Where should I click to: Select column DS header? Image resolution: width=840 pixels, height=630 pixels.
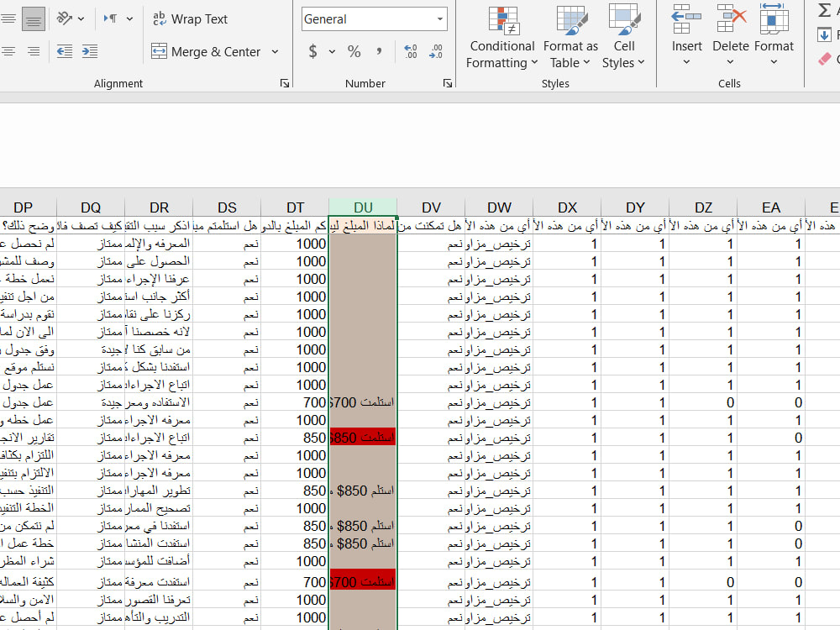coord(227,207)
